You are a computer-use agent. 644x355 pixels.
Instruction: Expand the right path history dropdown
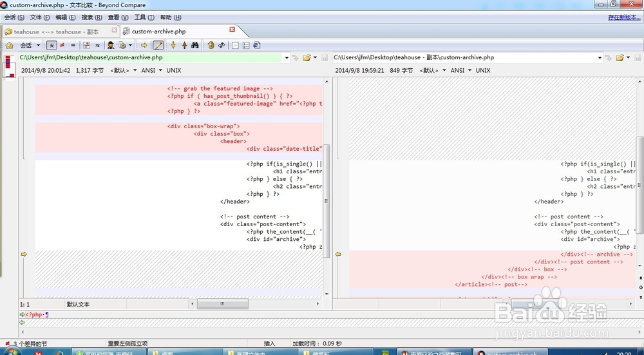point(600,58)
